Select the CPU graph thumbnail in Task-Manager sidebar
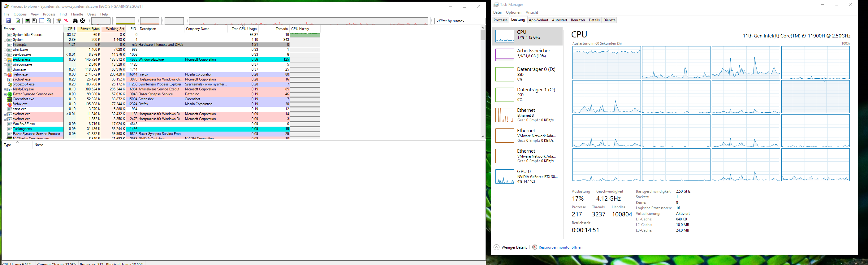868x265 pixels. pyautogui.click(x=504, y=36)
